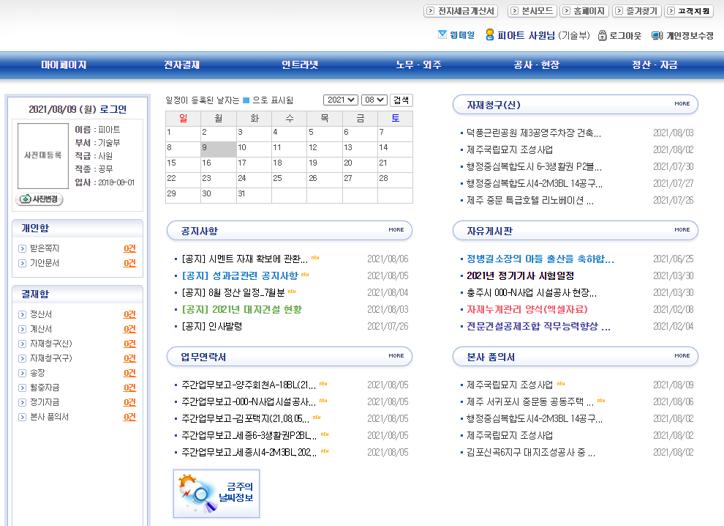
Task: Click arrow icon next to 자재청구(구)
Action: (x=22, y=358)
